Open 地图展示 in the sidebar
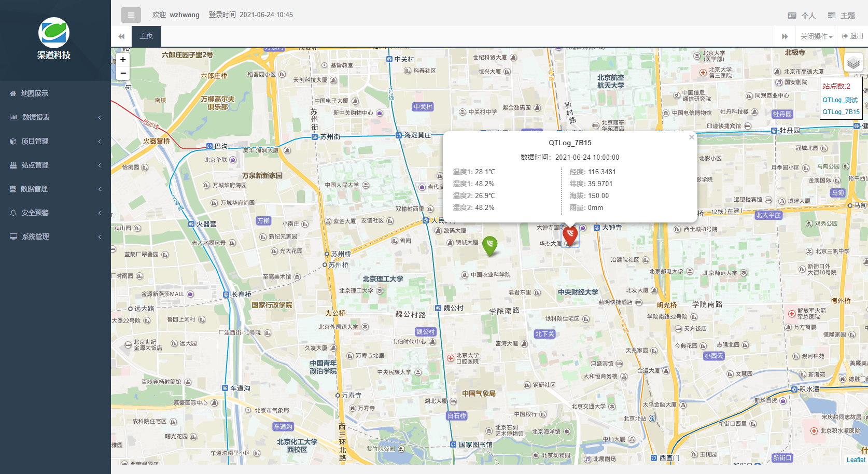This screenshot has width=868, height=474. (34, 93)
